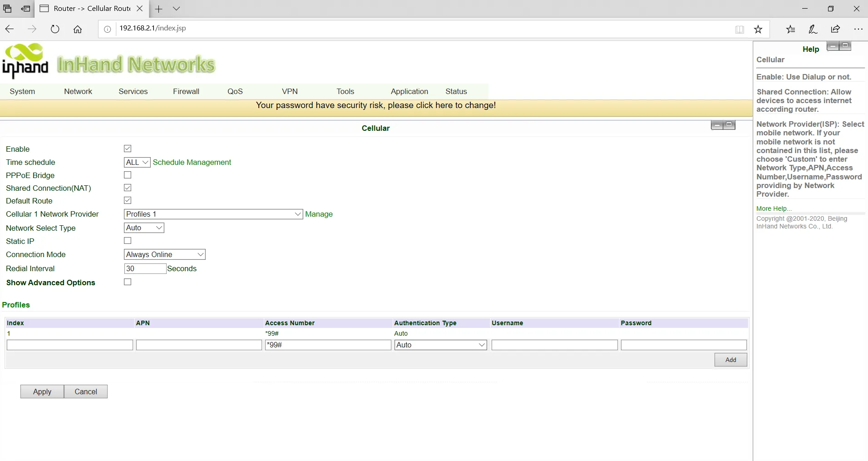Open a new browser tab
The width and height of the screenshot is (868, 461).
[158, 9]
